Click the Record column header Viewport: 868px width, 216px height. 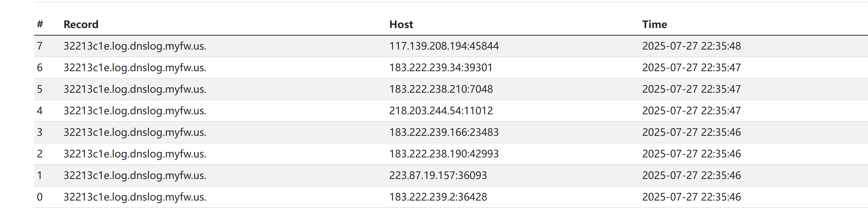[81, 24]
